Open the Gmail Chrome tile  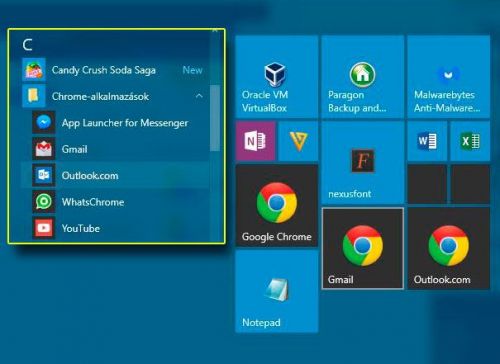[363, 248]
